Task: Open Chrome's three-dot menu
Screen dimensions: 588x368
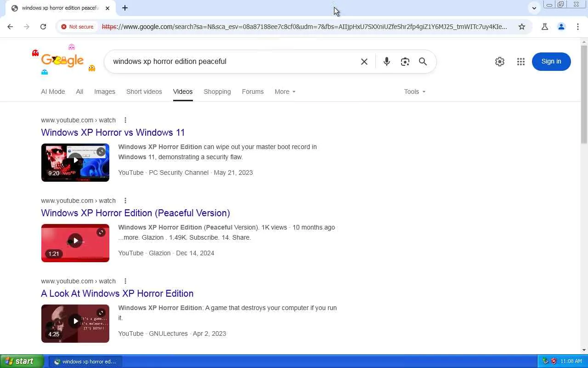Action: [x=578, y=27]
